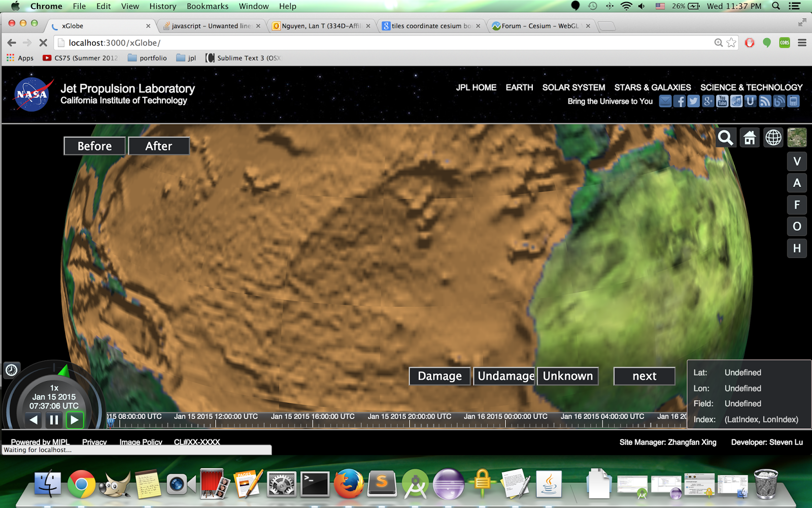Toggle the O layer button
The image size is (812, 508).
coord(797,227)
